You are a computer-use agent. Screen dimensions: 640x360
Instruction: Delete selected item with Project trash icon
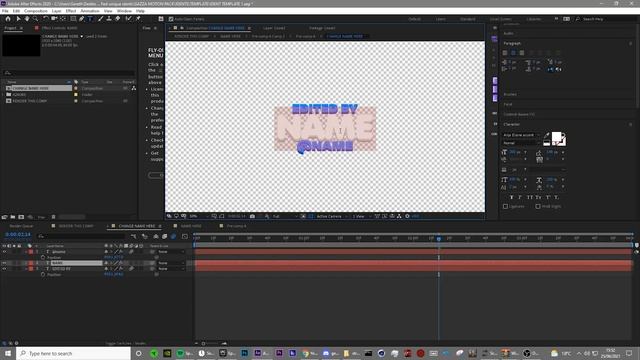point(53,217)
